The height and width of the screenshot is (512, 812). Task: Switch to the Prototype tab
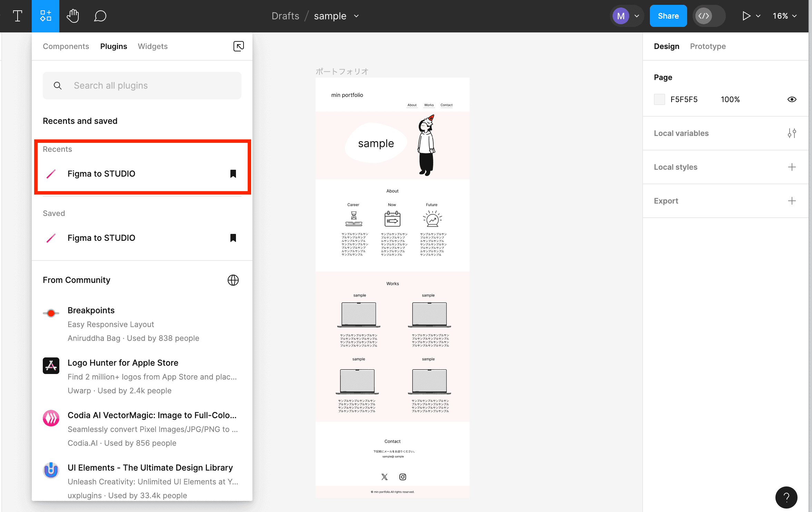(x=707, y=46)
